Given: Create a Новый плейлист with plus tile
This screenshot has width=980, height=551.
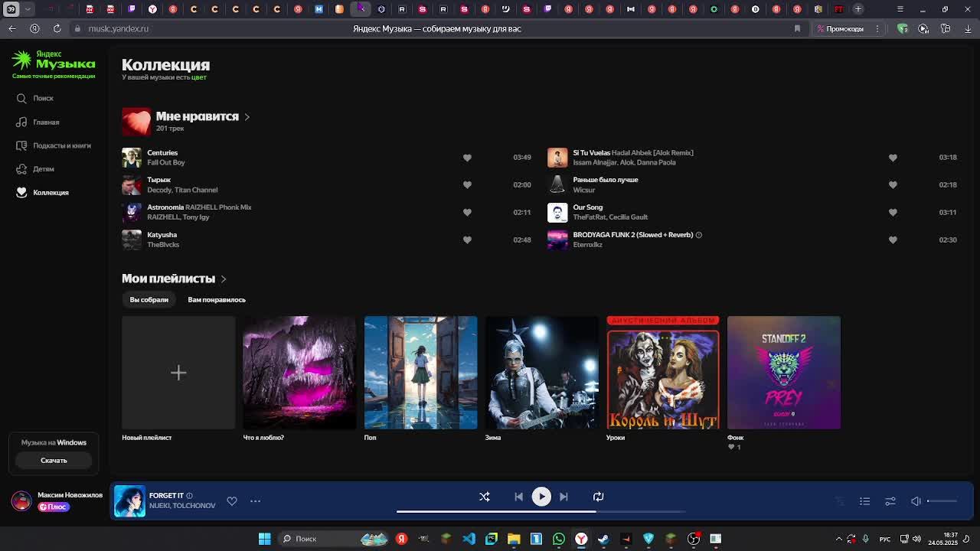Looking at the screenshot, I should pyautogui.click(x=178, y=373).
